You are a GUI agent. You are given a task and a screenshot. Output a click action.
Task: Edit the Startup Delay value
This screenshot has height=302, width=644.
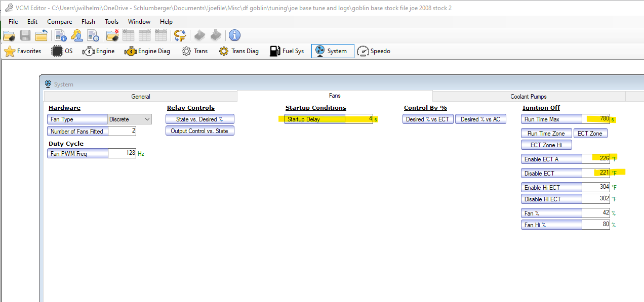(359, 119)
